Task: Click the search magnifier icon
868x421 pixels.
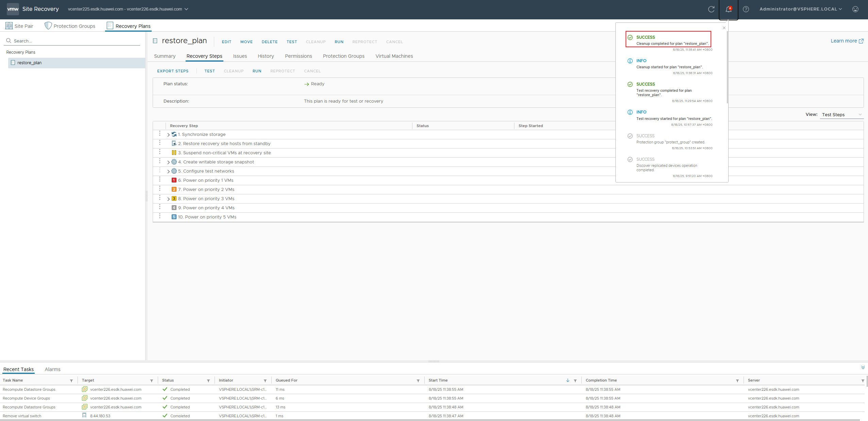Action: pyautogui.click(x=9, y=41)
